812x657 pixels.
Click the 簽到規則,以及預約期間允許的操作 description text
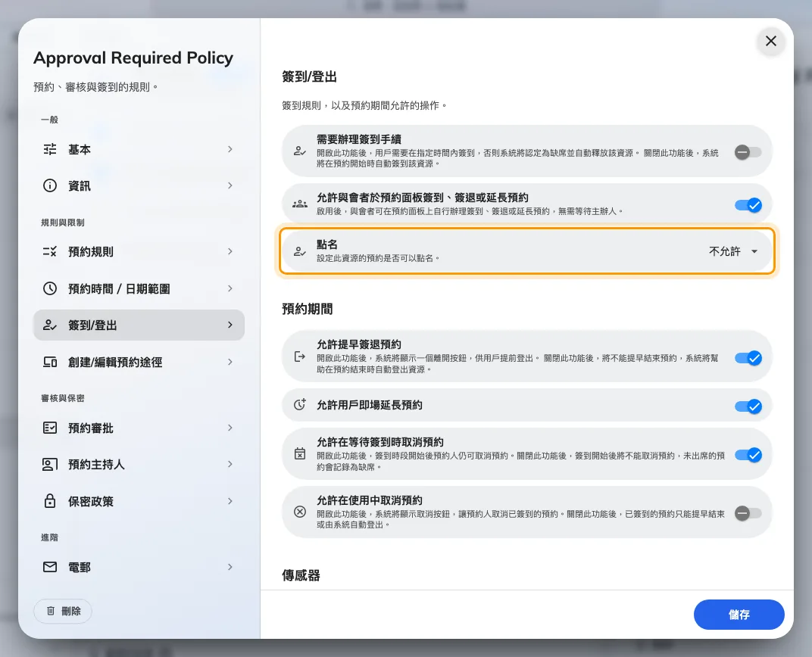(x=364, y=105)
